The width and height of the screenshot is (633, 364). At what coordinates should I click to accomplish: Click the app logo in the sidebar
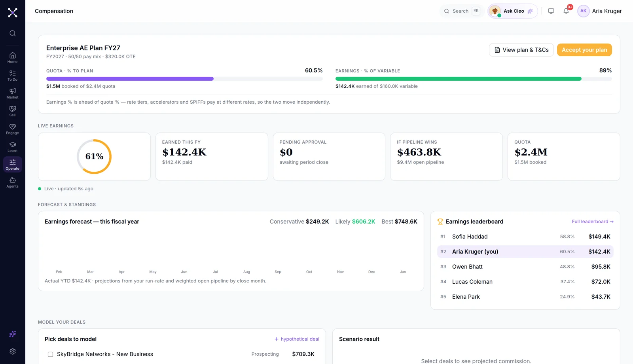point(13,13)
